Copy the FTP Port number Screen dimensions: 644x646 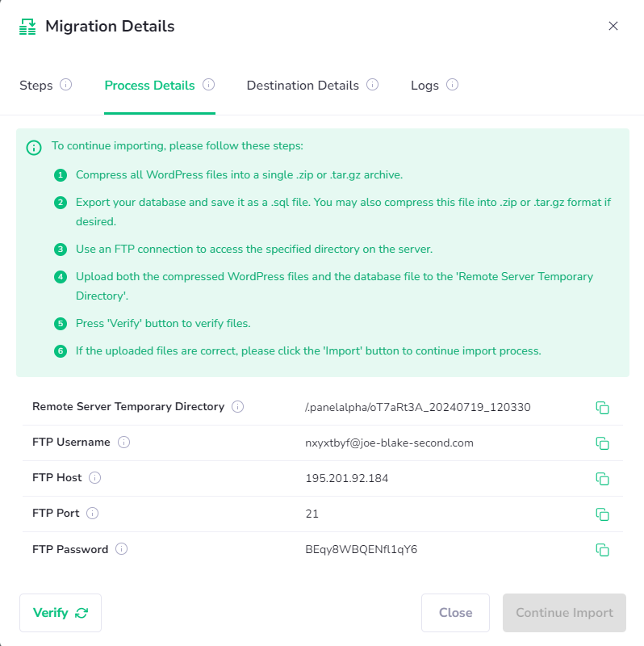602,514
